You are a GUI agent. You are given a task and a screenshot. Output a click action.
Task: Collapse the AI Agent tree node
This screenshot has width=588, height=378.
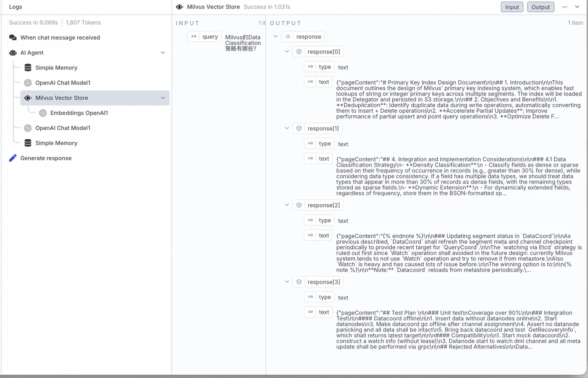coord(163,53)
